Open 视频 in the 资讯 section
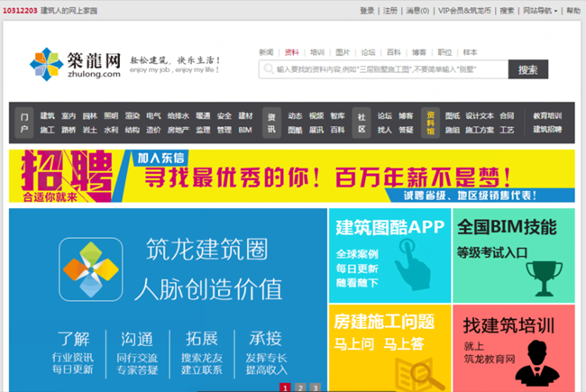 [316, 116]
